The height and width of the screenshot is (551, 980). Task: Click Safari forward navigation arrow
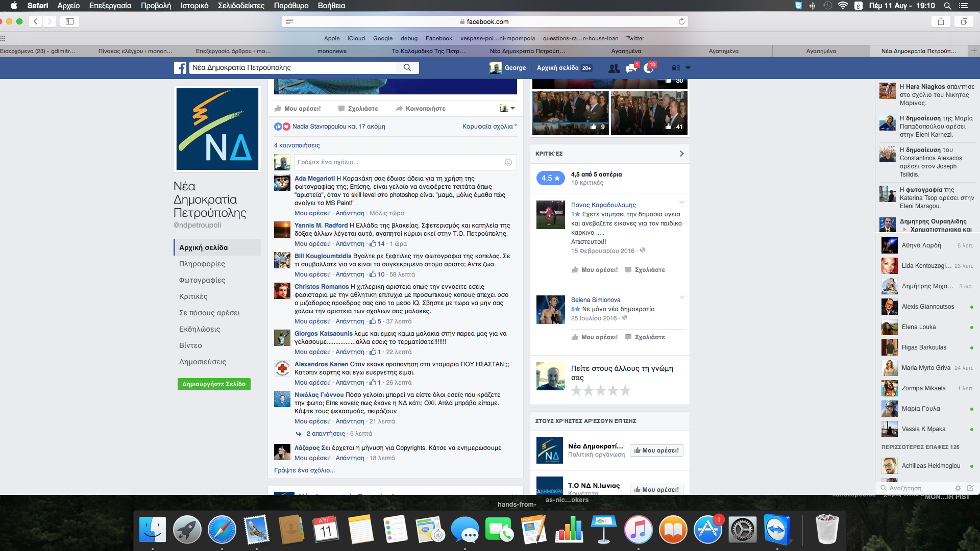coord(50,21)
